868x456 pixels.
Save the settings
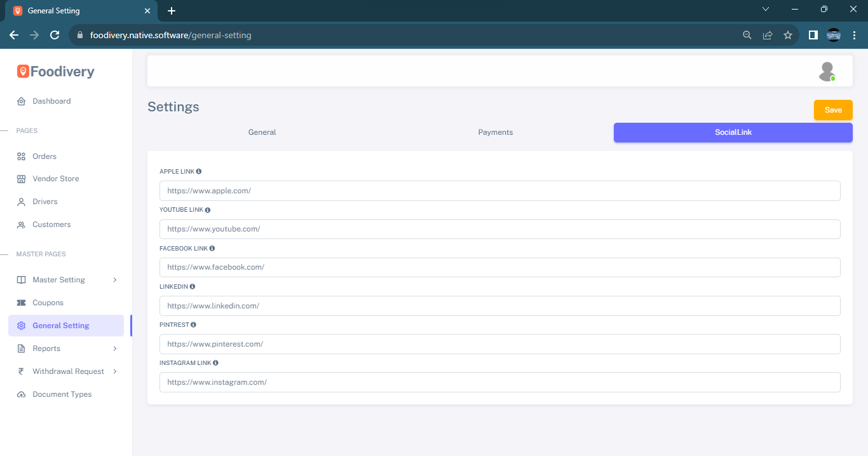coord(833,110)
